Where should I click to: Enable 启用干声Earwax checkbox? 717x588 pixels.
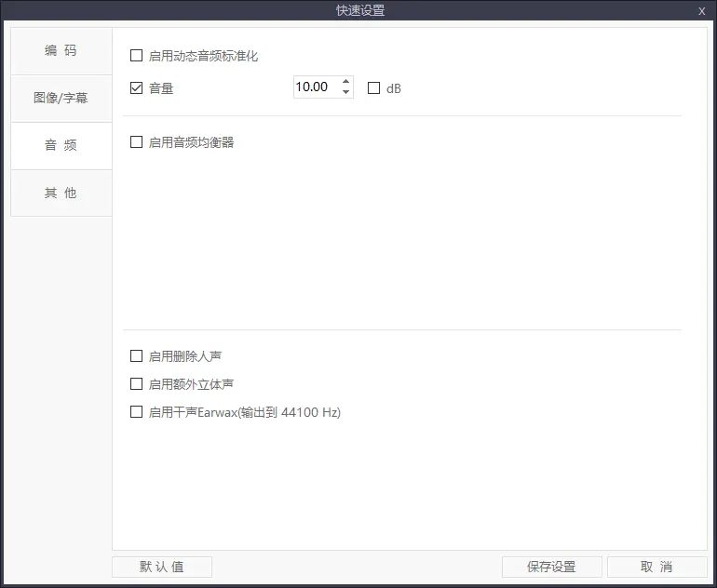pyautogui.click(x=137, y=411)
